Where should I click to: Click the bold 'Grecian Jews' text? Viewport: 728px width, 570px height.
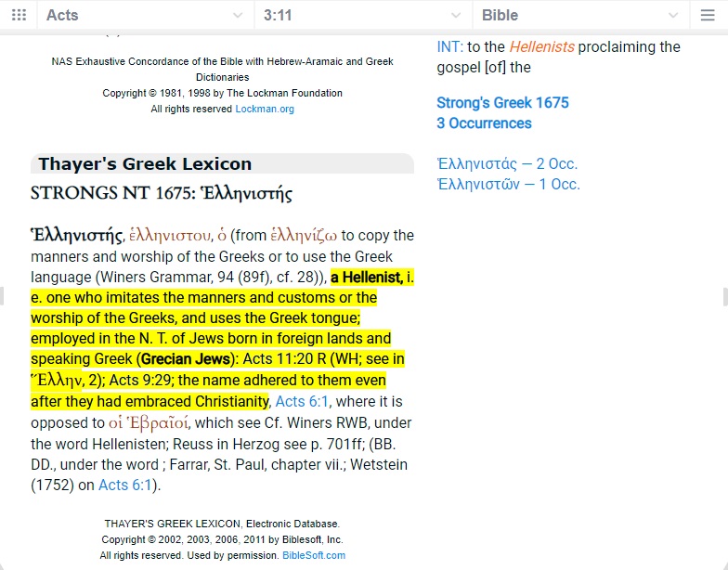[x=186, y=358]
